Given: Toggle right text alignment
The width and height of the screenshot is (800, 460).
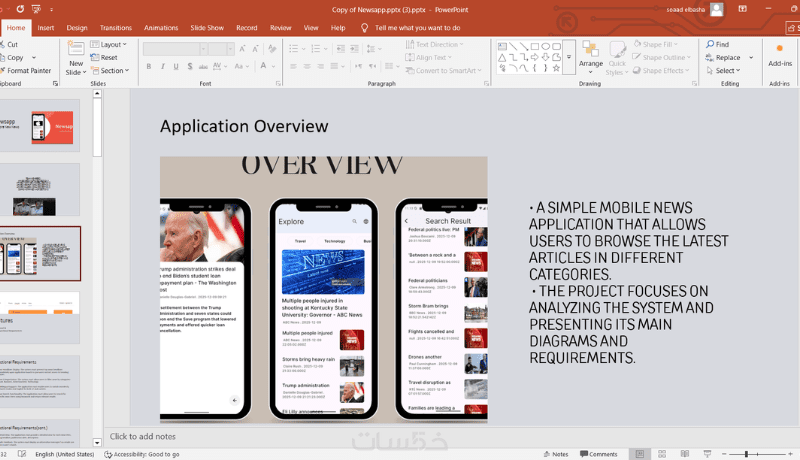Looking at the screenshot, I should 320,66.
